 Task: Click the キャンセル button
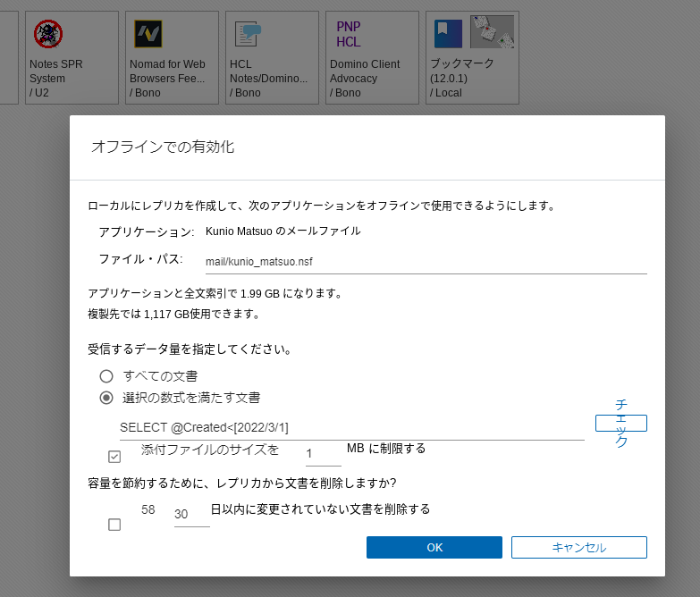pyautogui.click(x=579, y=547)
